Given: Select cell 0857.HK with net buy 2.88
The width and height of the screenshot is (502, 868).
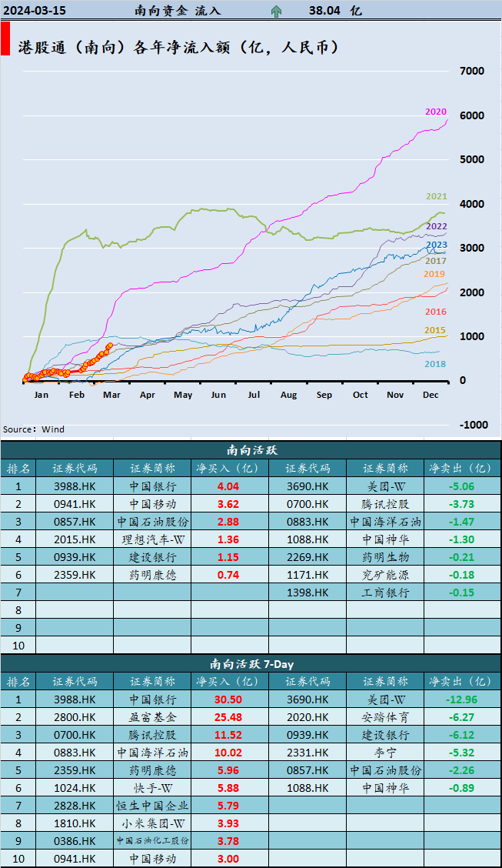Looking at the screenshot, I should [x=75, y=522].
